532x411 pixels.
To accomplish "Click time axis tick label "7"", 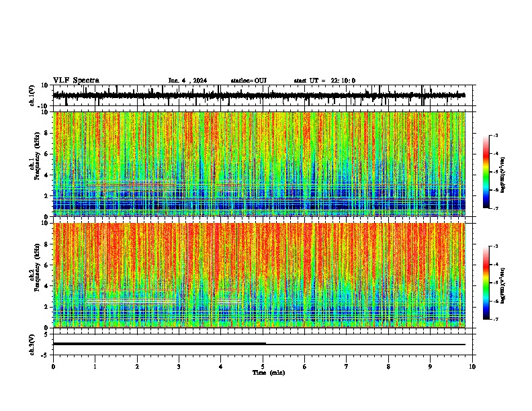I will tap(347, 367).
